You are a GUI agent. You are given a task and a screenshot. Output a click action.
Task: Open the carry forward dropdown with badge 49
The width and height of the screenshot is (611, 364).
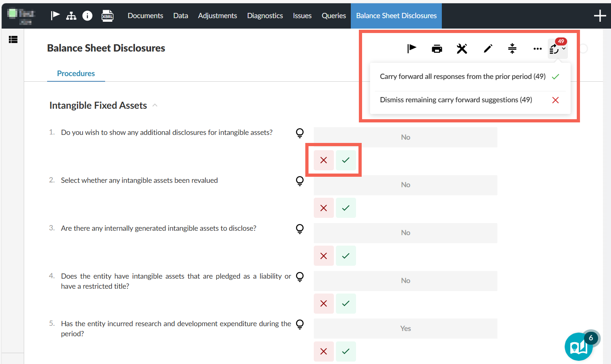click(x=557, y=49)
